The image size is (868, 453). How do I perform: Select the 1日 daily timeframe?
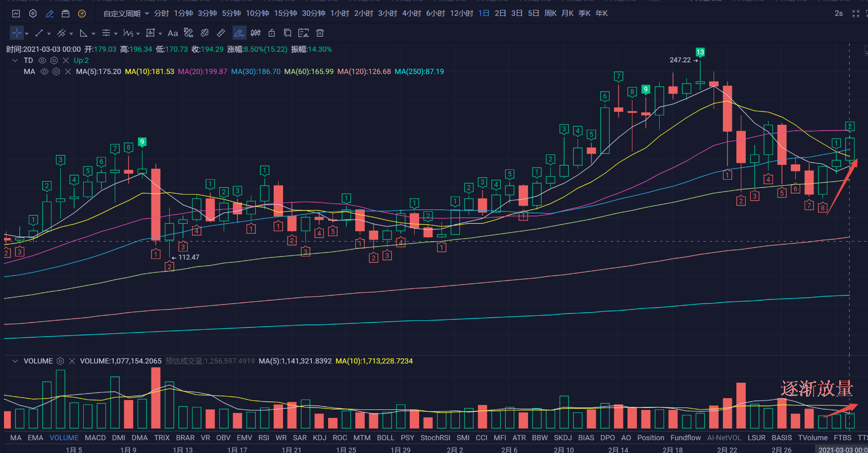point(484,13)
